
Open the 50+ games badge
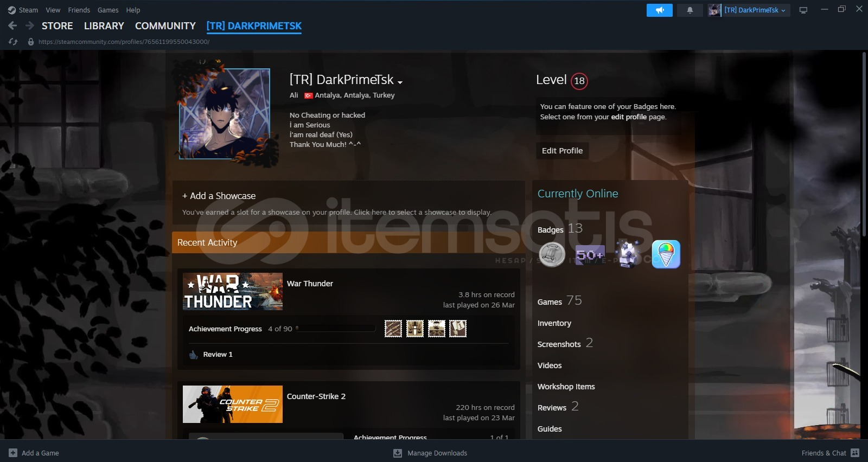tap(590, 254)
